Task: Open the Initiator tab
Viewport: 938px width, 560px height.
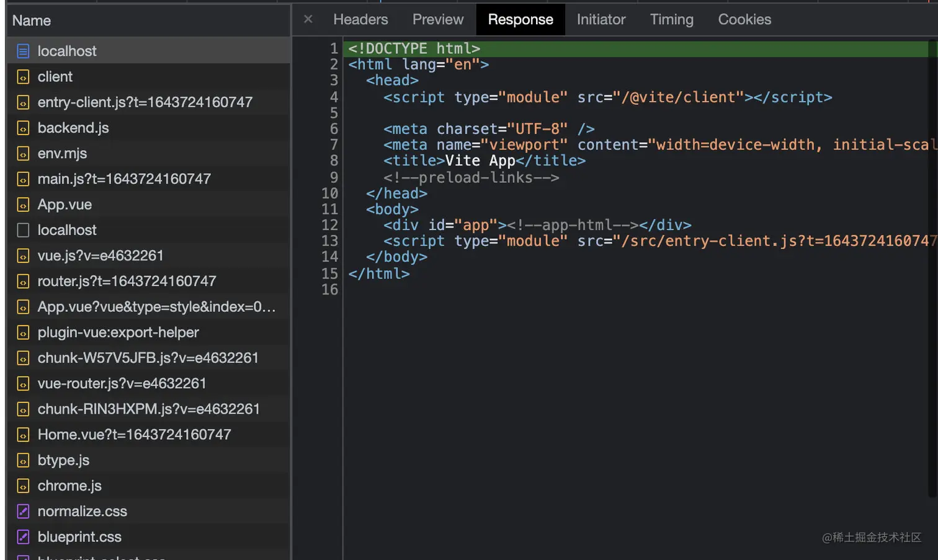Action: (x=601, y=19)
